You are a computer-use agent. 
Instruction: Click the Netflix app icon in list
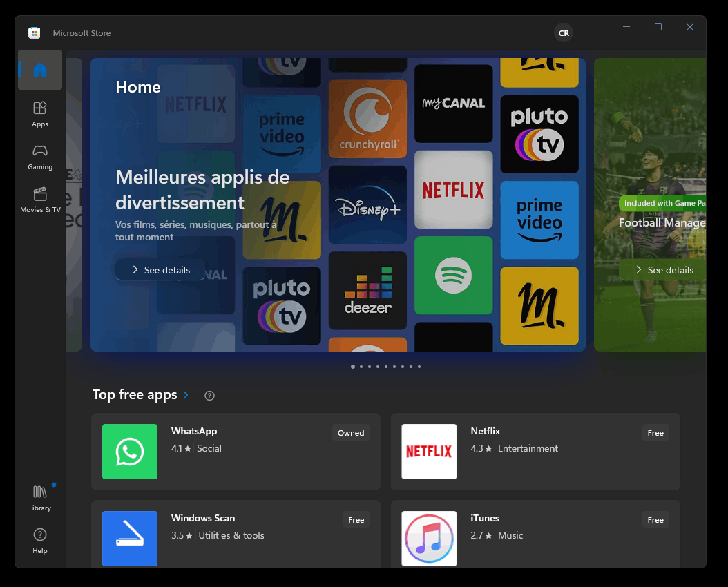429,452
